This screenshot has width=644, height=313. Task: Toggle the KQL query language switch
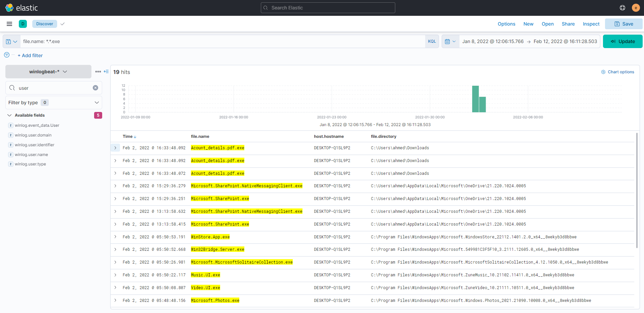pyautogui.click(x=432, y=42)
